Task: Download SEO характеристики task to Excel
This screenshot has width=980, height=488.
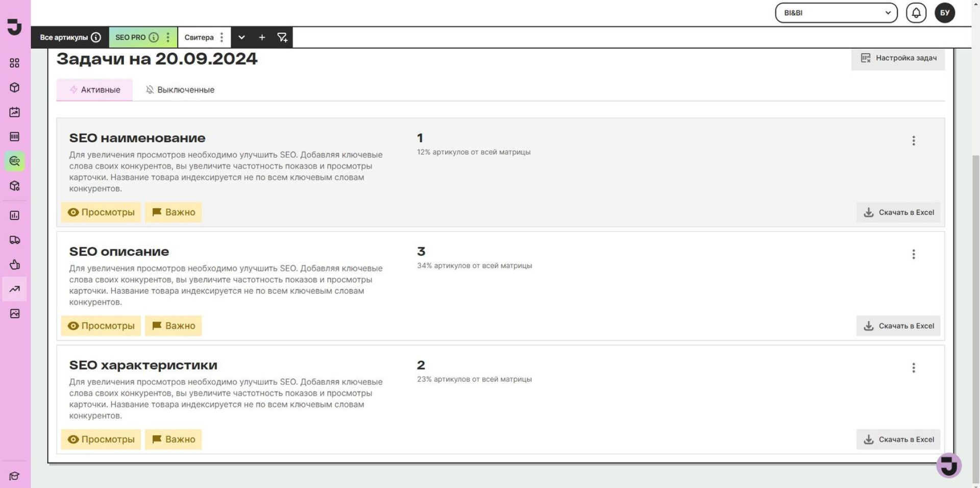Action: click(x=898, y=440)
